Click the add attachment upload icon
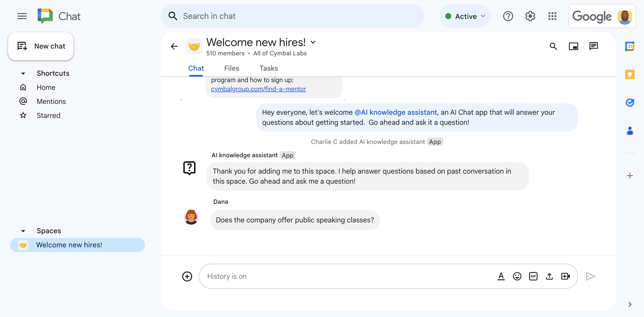 pos(549,276)
